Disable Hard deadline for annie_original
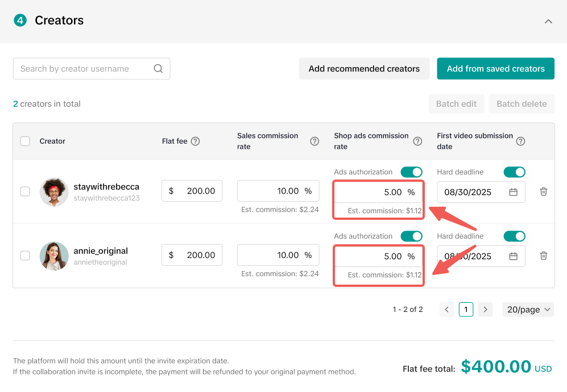This screenshot has height=392, width=567. 514,236
